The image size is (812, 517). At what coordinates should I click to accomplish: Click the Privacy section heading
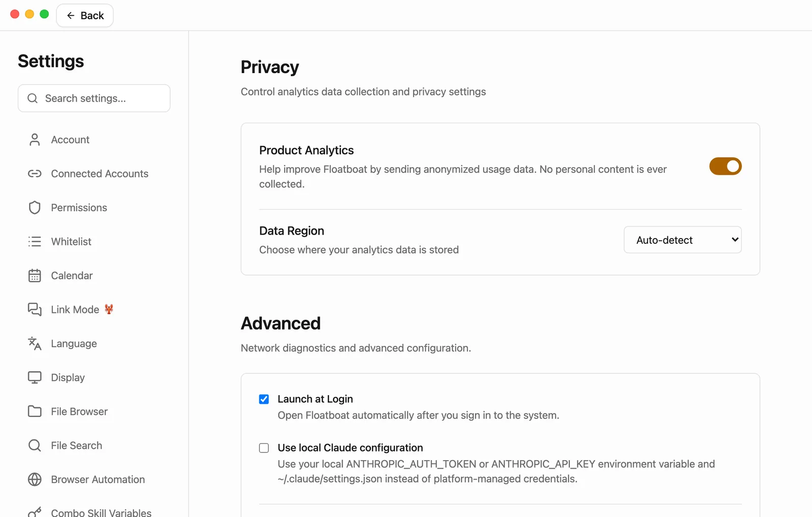[x=269, y=67]
